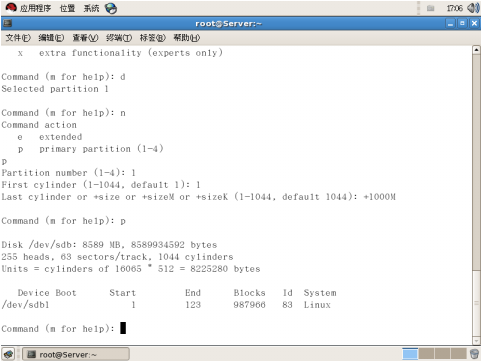Click the 'Selected partition 1' line
The width and height of the screenshot is (482, 362).
[x=55, y=89]
